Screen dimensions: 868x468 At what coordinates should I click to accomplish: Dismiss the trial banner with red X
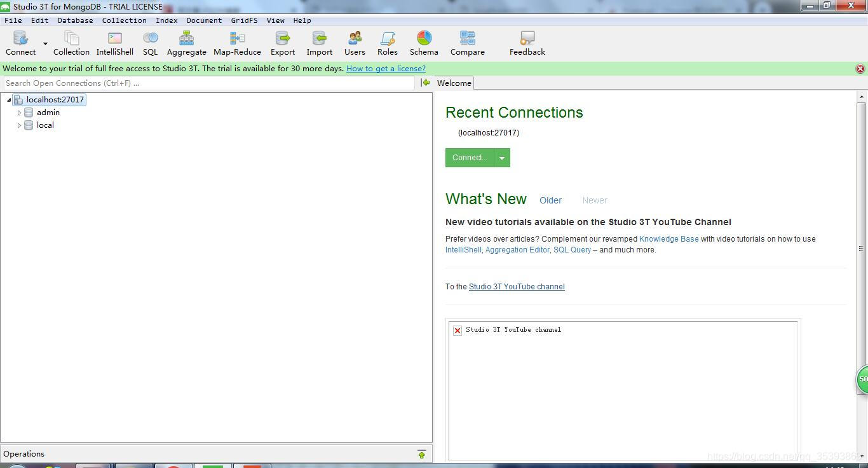(860, 69)
